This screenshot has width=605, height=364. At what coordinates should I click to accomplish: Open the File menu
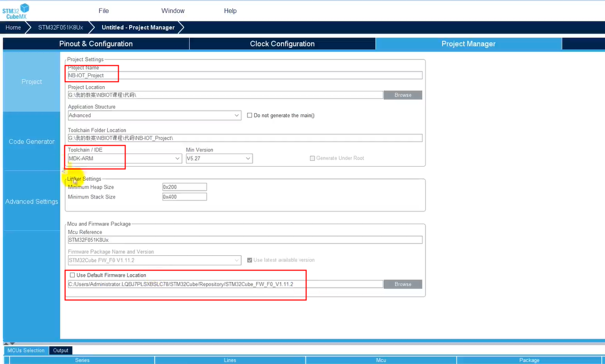tap(104, 11)
